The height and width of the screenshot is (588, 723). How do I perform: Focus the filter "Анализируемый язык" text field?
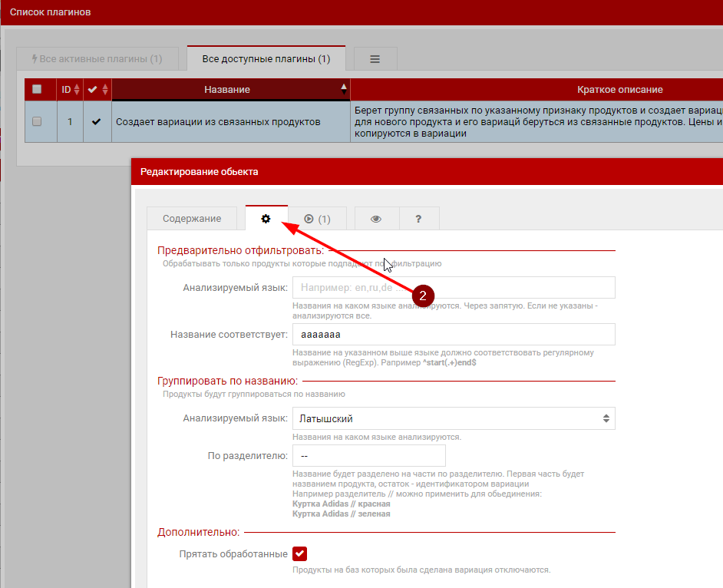coord(453,288)
